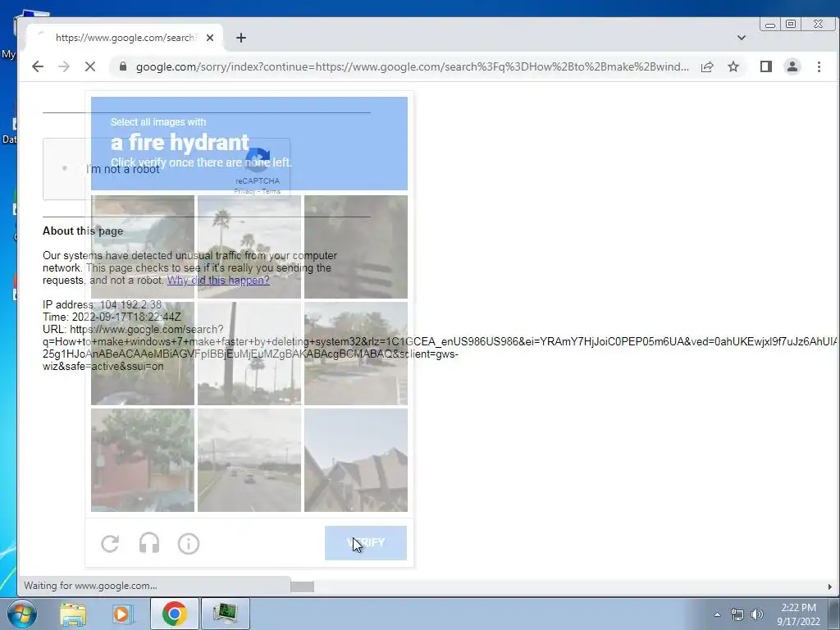Open the network tray icon
The width and height of the screenshot is (840, 630).
pos(737,614)
